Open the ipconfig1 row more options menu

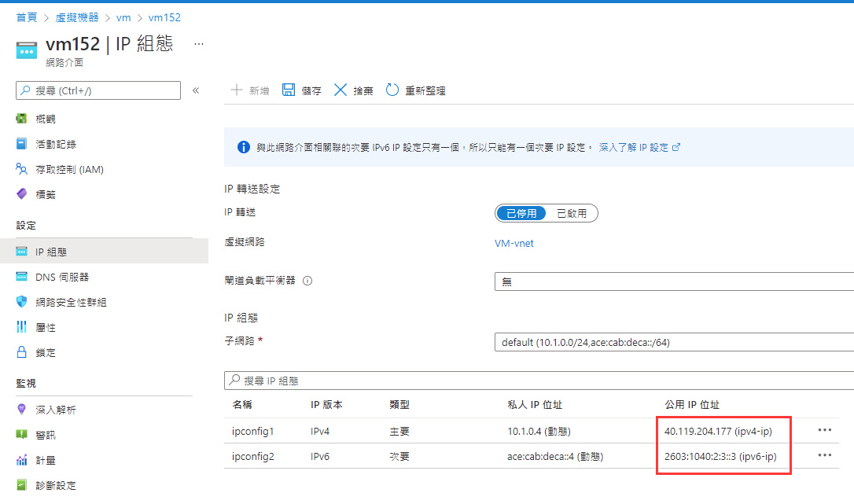(x=824, y=431)
